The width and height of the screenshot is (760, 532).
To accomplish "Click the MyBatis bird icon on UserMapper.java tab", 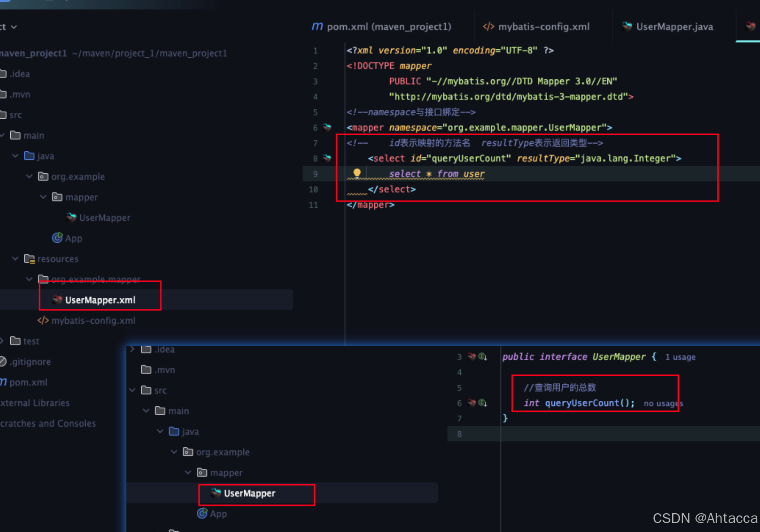I will tap(627, 26).
